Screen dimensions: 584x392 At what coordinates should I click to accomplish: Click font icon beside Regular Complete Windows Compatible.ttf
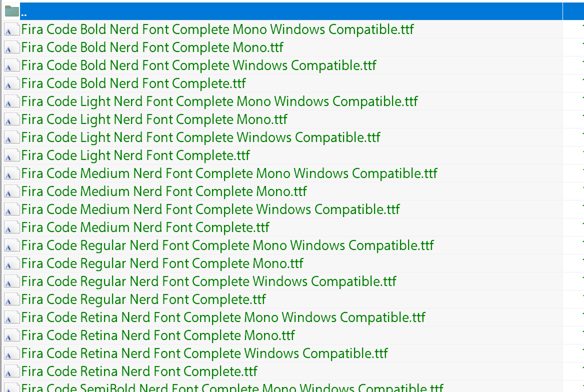(x=11, y=281)
